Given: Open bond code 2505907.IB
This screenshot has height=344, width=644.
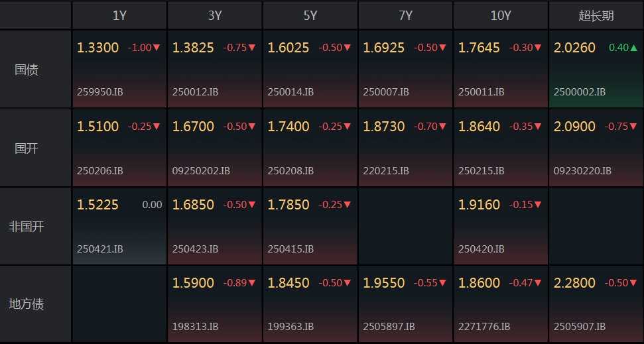Looking at the screenshot, I should (x=580, y=327).
